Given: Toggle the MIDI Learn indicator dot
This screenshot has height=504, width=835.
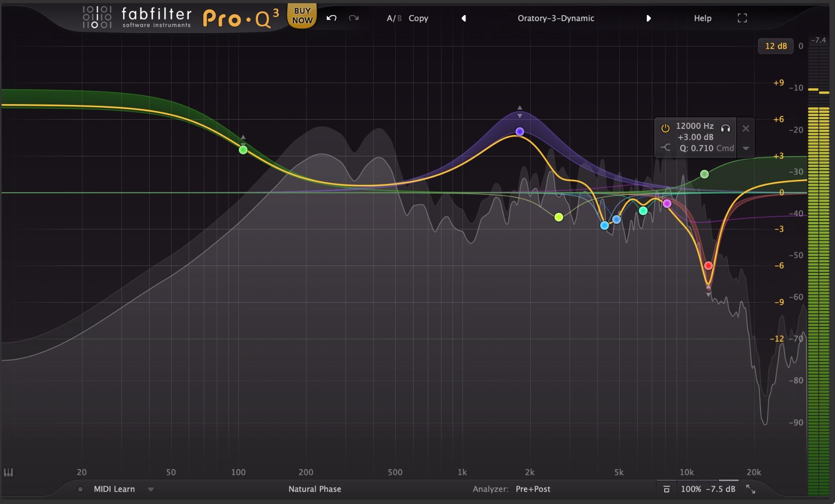Looking at the screenshot, I should click(x=80, y=489).
